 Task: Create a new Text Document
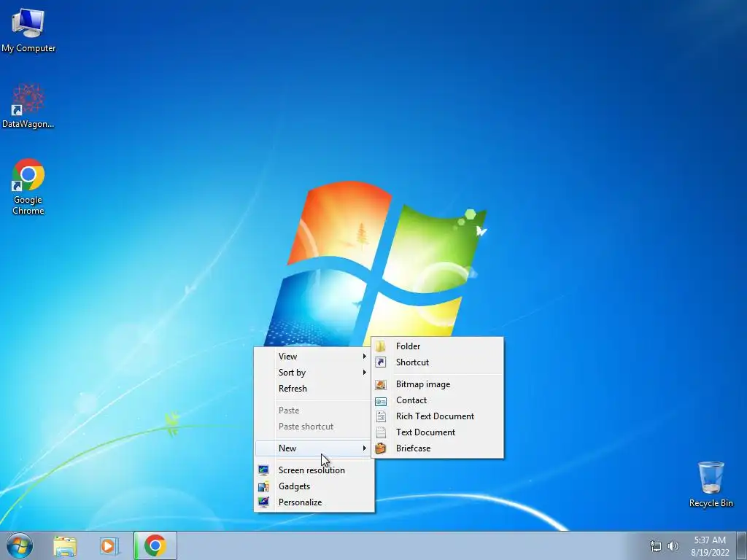(438, 432)
